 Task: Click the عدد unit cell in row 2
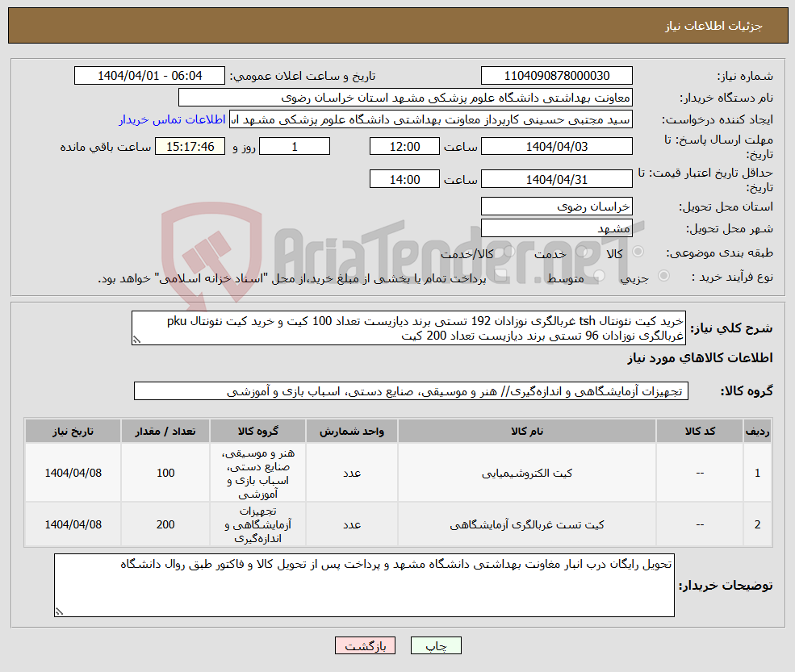click(x=352, y=524)
